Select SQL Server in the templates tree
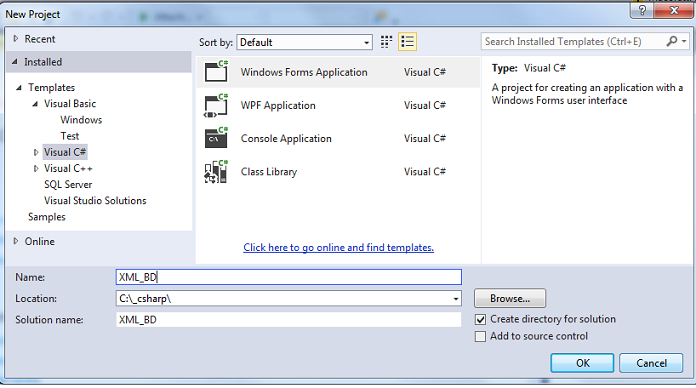The height and width of the screenshot is (388, 696). (68, 185)
